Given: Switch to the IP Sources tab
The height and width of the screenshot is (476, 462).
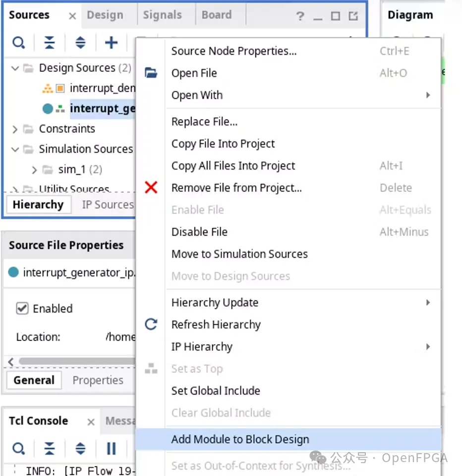Looking at the screenshot, I should pos(107,205).
